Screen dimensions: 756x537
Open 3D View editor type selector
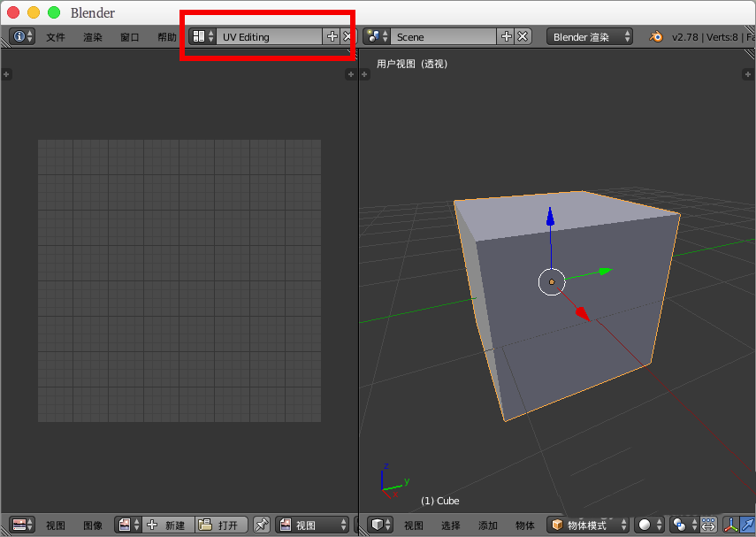(381, 525)
